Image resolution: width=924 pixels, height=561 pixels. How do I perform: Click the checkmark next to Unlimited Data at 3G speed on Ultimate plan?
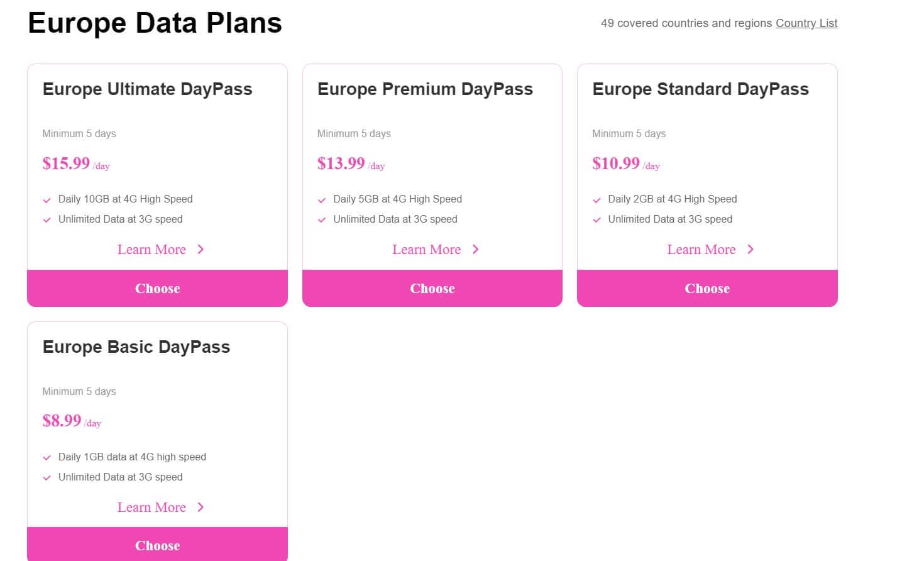[x=47, y=219]
